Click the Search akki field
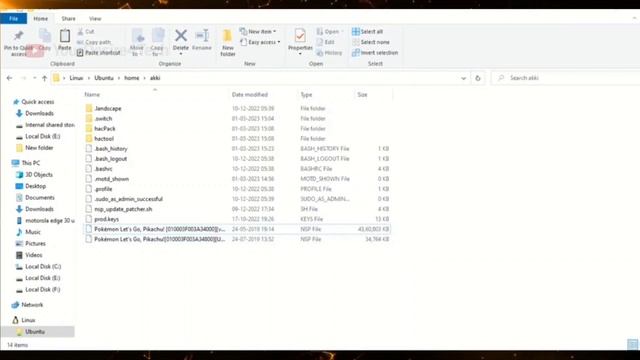Screen dimensions: 640x360 [565, 78]
